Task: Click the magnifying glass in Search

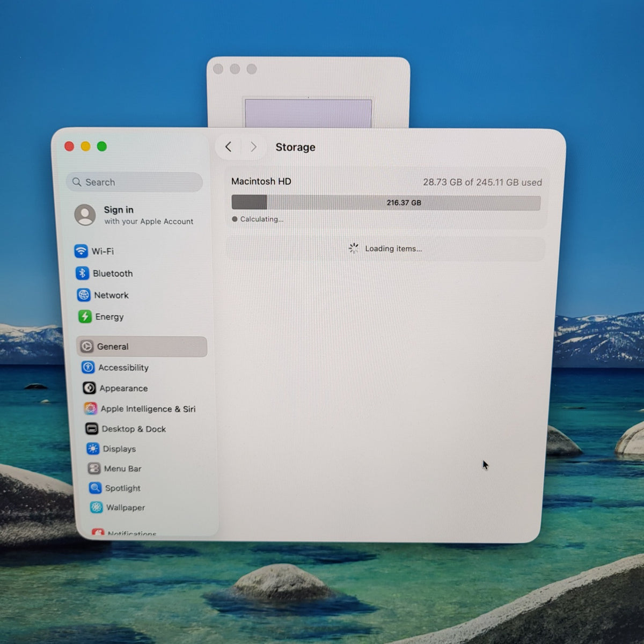Action: 77,182
